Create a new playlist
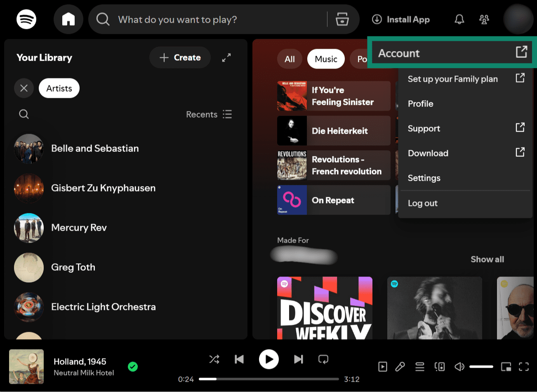Image resolution: width=537 pixels, height=392 pixels. pyautogui.click(x=180, y=57)
